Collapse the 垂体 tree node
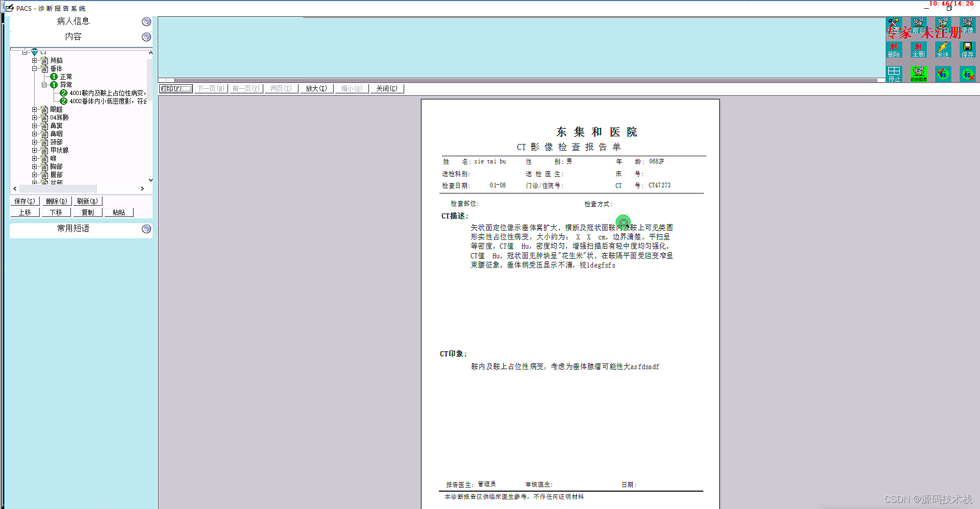The image size is (980, 509). pyautogui.click(x=35, y=68)
